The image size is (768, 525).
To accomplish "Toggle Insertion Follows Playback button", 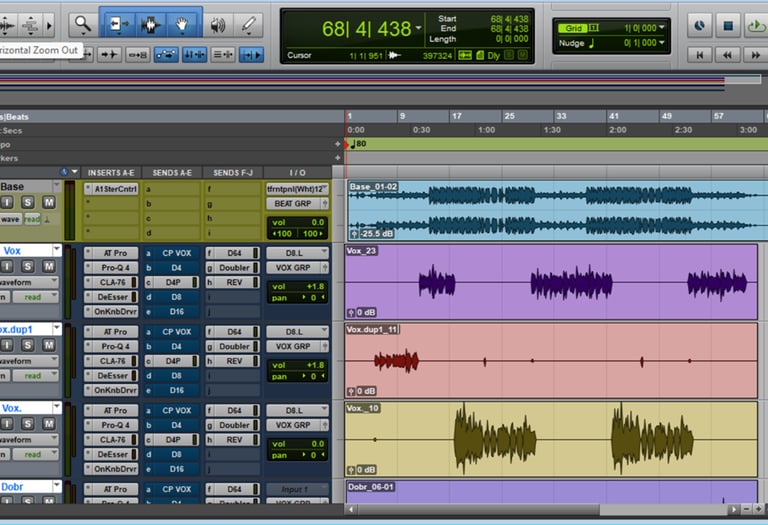I will [251, 54].
